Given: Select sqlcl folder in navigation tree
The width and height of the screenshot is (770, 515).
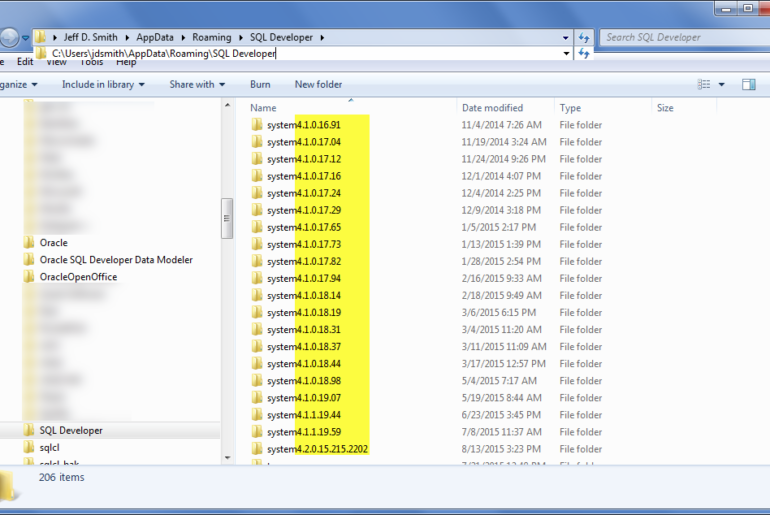Looking at the screenshot, I should click(49, 448).
